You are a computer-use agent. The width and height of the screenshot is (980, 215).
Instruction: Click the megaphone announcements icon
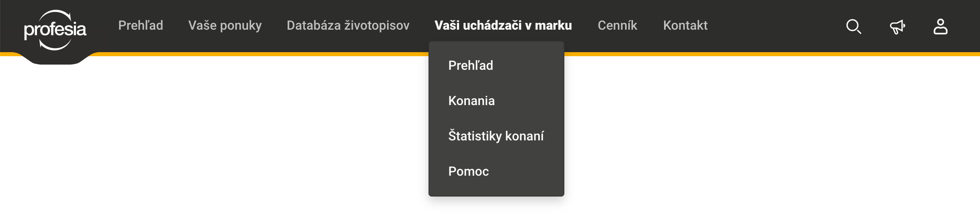(x=897, y=26)
